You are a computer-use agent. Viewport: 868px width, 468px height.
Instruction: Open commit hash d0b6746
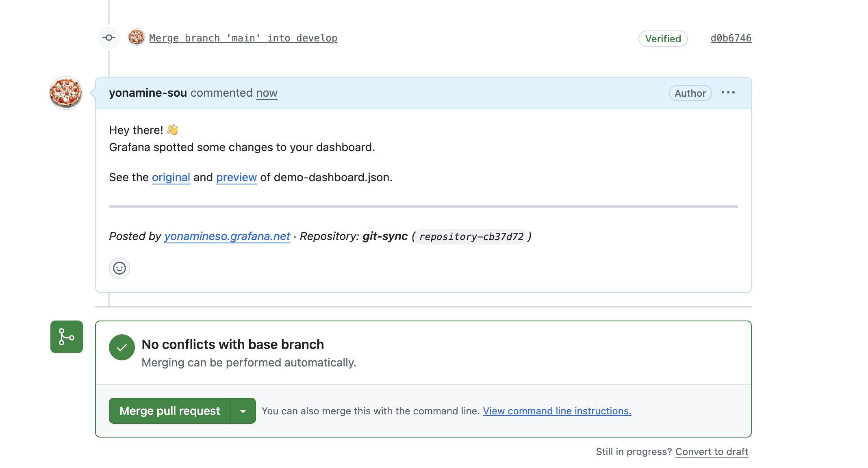[731, 38]
